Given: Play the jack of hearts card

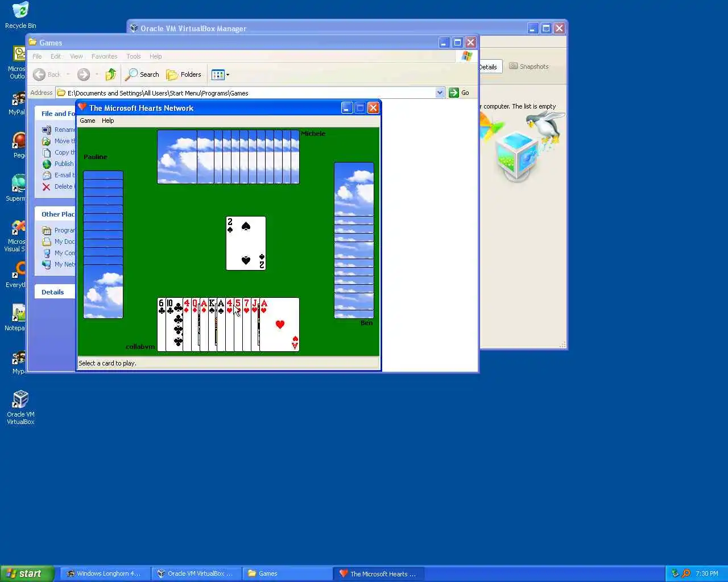Looking at the screenshot, I should [255, 325].
